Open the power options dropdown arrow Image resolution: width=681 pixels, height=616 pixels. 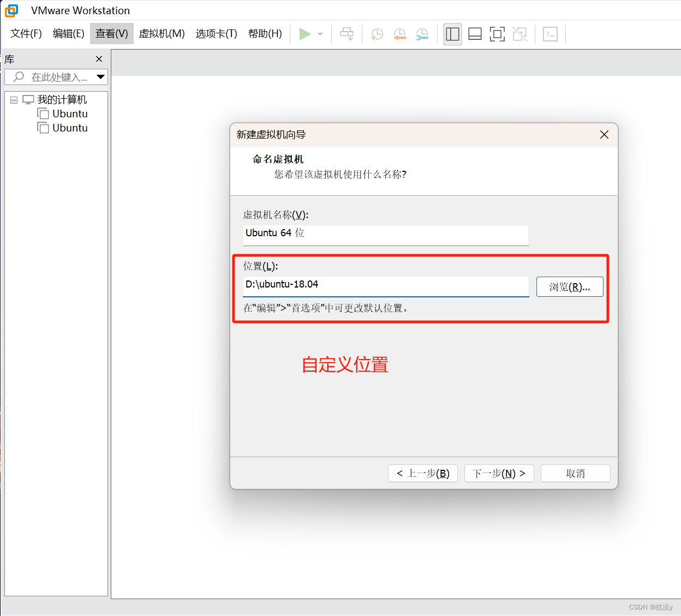click(320, 34)
